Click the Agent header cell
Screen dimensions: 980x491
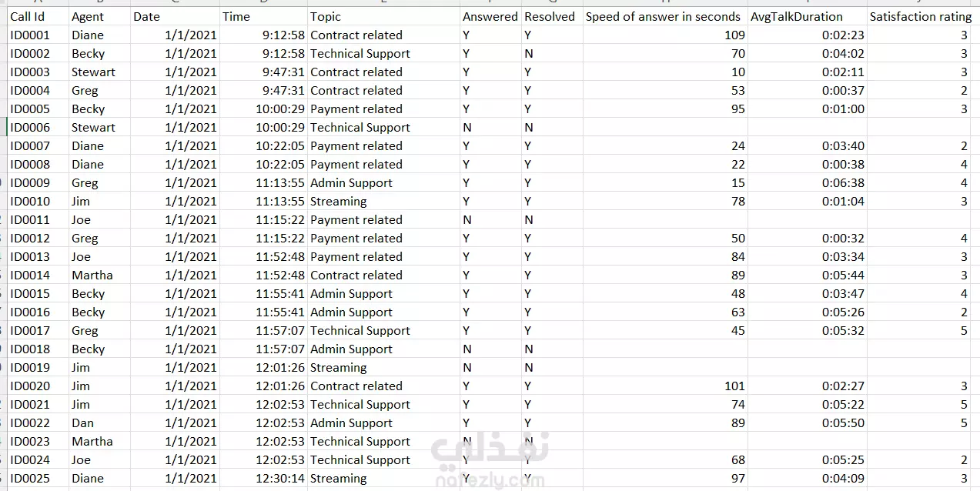coord(99,16)
